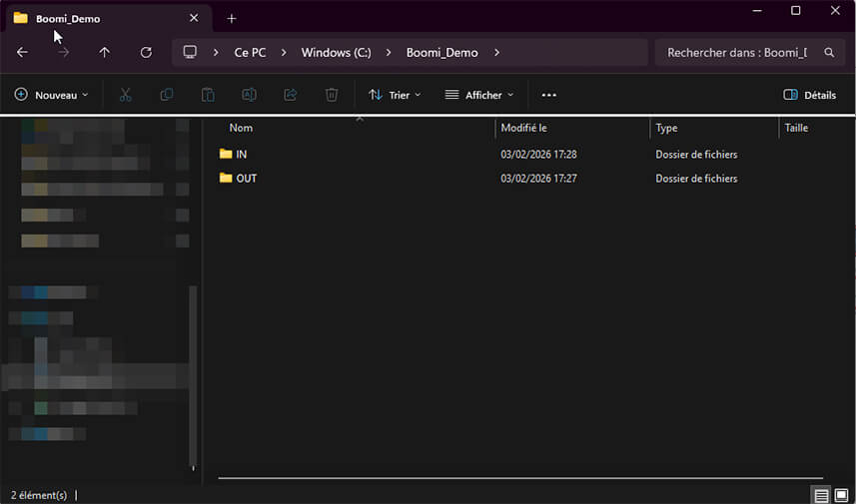Open the Nouveau dropdown menu
The width and height of the screenshot is (856, 504).
pos(52,95)
